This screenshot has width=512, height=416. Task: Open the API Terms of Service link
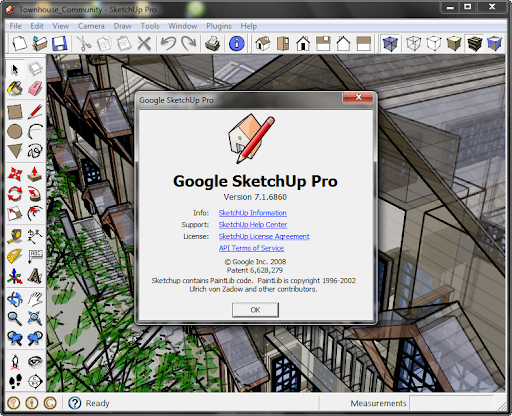251,248
